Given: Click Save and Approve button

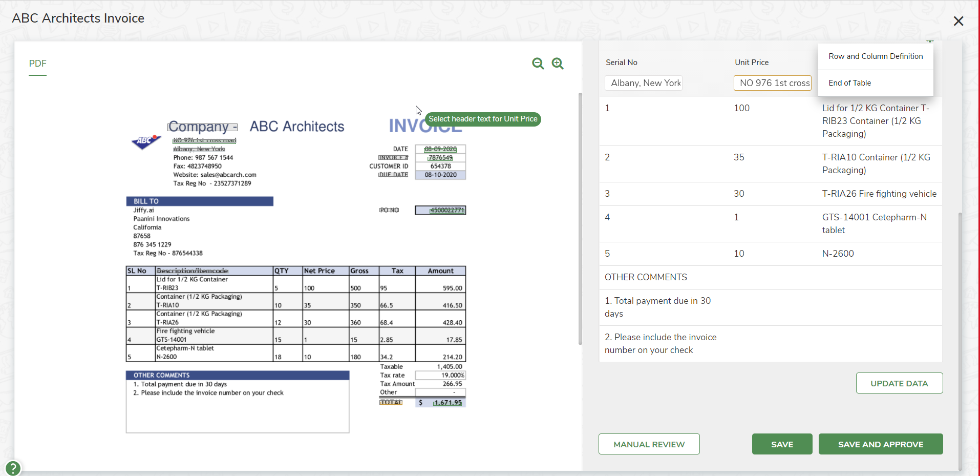Looking at the screenshot, I should pyautogui.click(x=881, y=444).
